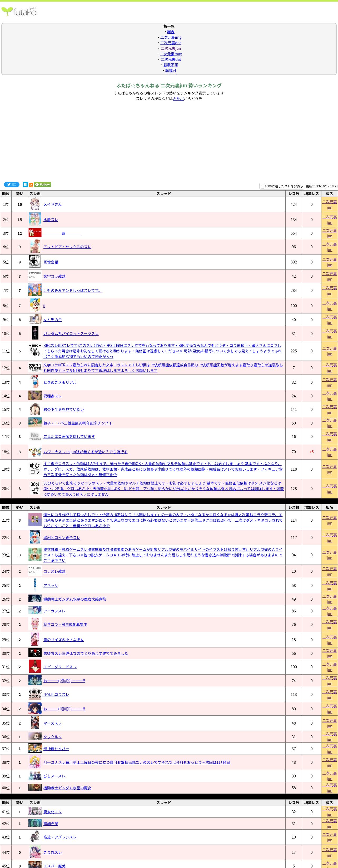338x868 pixels.
Task: Open the 総合 board link
Action: [171, 32]
